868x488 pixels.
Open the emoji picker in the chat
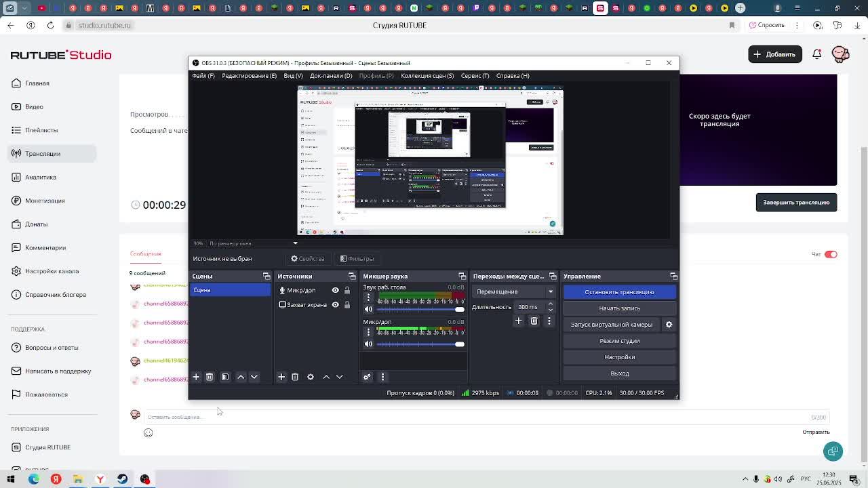click(x=149, y=433)
